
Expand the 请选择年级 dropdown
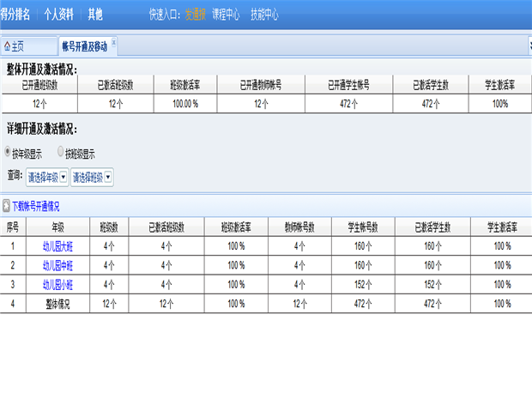63,178
